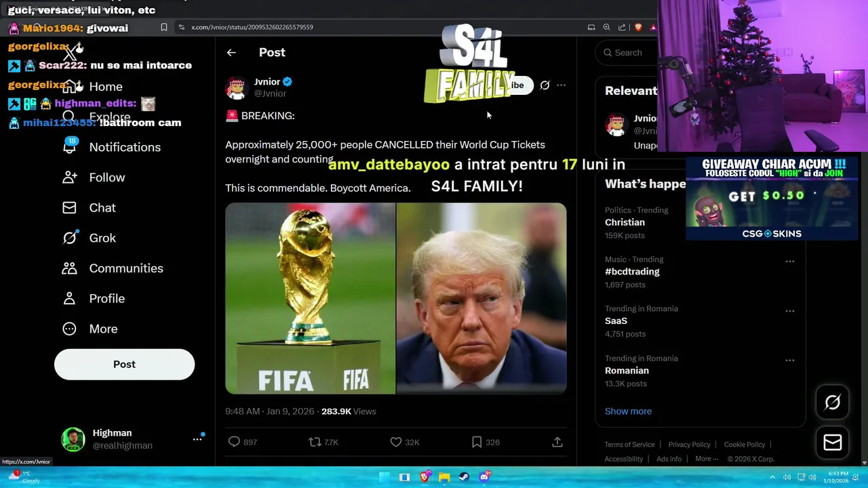Open the Trump photo in the post

[x=481, y=298]
